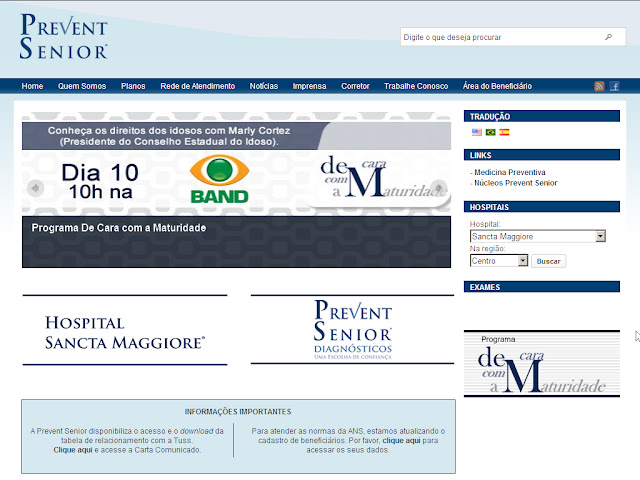The width and height of the screenshot is (640, 480).
Task: Open the Medicina Preventiva link
Action: [509, 172]
